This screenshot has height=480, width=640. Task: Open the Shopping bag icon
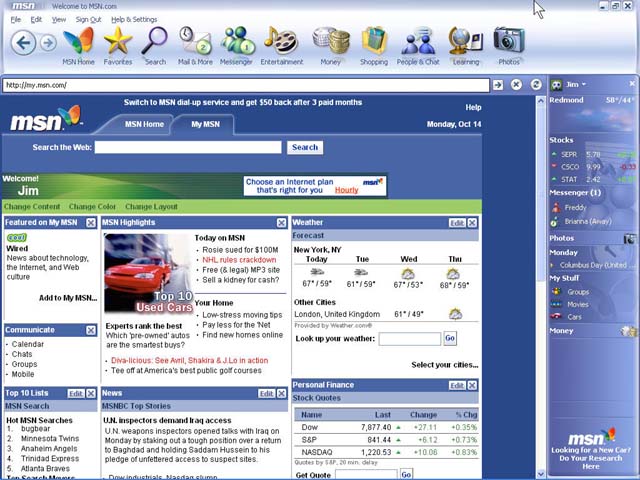coord(374,46)
